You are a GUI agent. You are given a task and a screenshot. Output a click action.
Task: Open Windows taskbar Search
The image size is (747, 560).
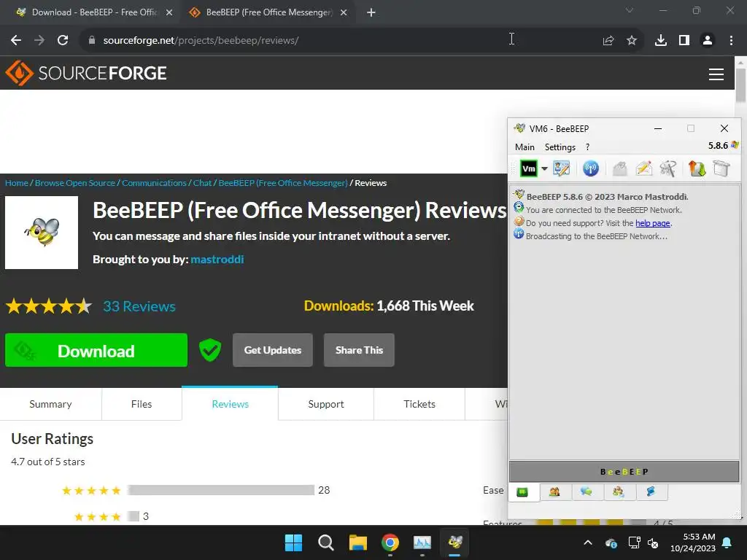(326, 542)
